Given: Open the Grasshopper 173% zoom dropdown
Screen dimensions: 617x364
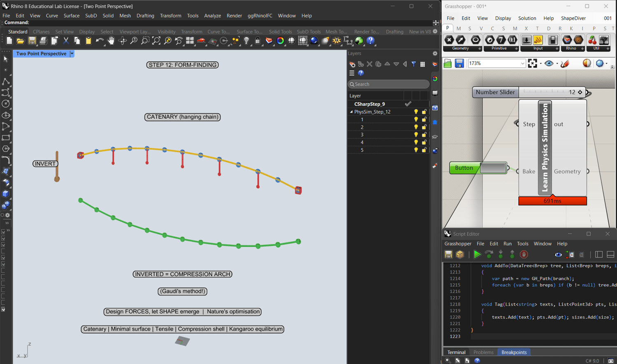Looking at the screenshot, I should pyautogui.click(x=522, y=63).
